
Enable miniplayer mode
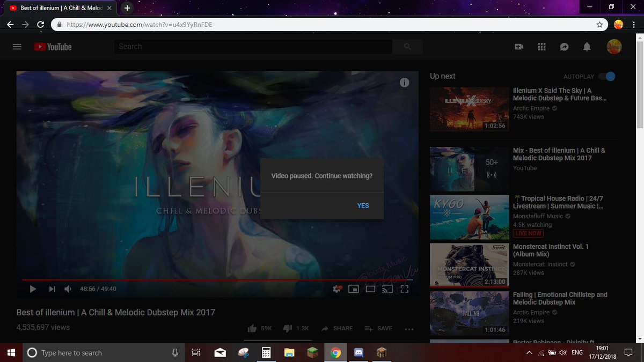(354, 289)
